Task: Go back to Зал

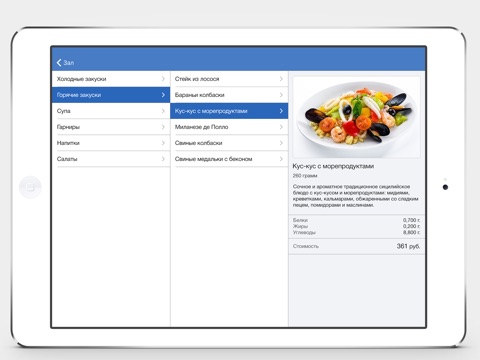Action: tap(65, 62)
